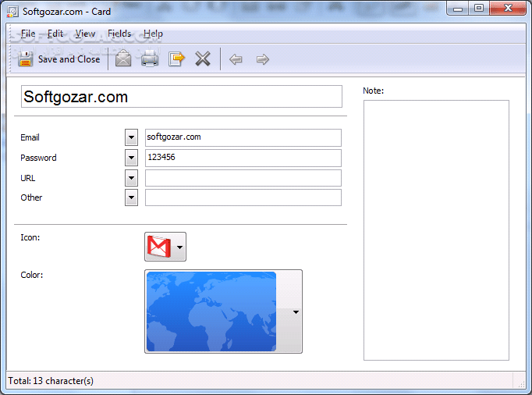The height and width of the screenshot is (395, 532).
Task: Click the envelope email icon in toolbar
Action: [123, 59]
